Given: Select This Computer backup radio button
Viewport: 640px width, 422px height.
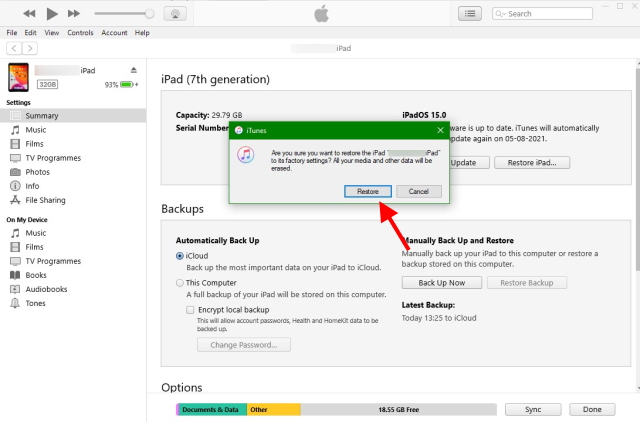Looking at the screenshot, I should (x=180, y=283).
